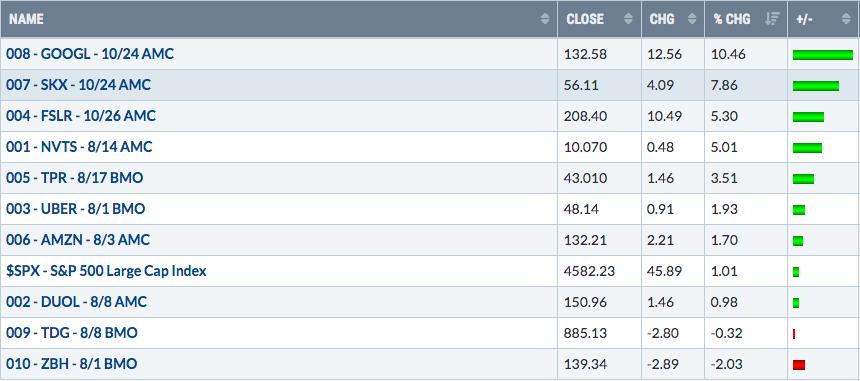Open 005 - TPR - 8/17 BMO link
Viewport: 860px width, 381px height.
click(75, 178)
